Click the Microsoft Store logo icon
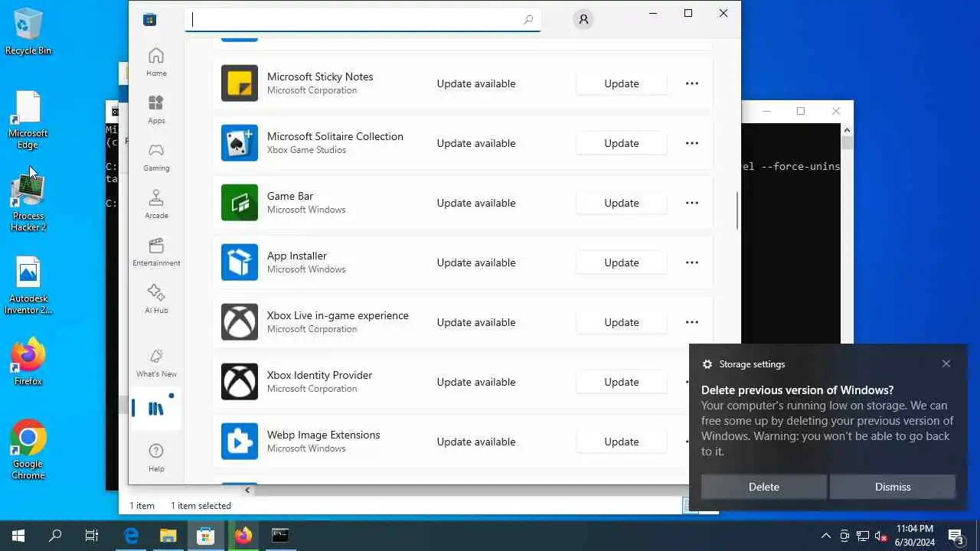This screenshot has width=980, height=551. (x=149, y=20)
